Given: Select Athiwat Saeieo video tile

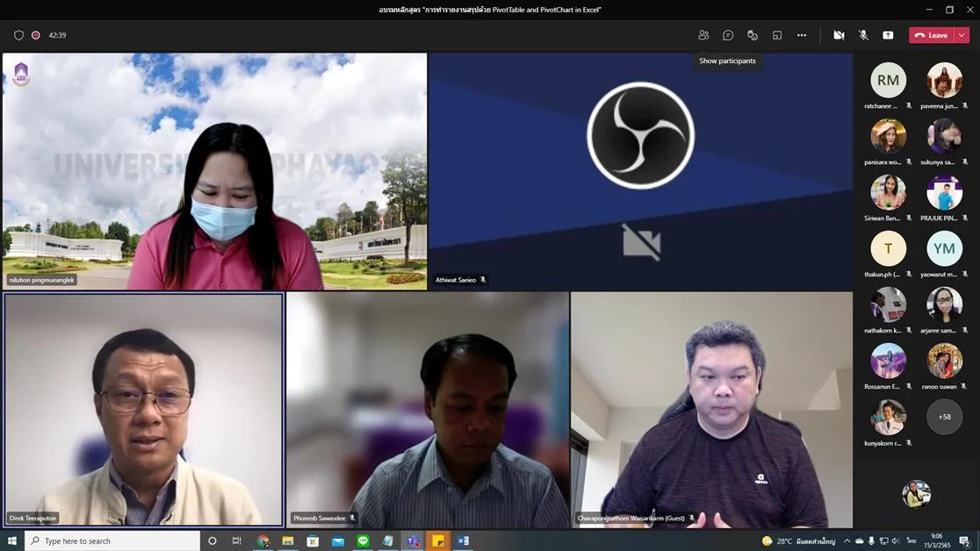Looking at the screenshot, I should click(x=641, y=171).
